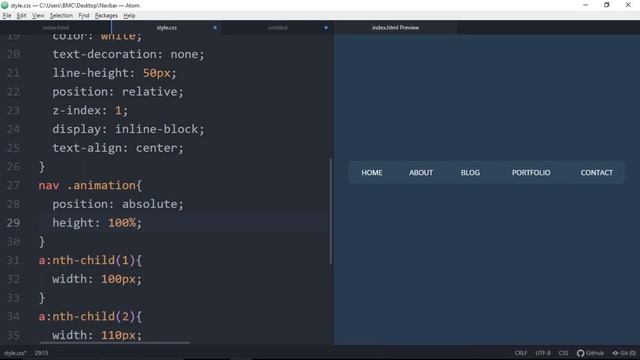Click the PORTFOLIO link in the preview navbar
The image size is (640, 360).
pyautogui.click(x=531, y=173)
